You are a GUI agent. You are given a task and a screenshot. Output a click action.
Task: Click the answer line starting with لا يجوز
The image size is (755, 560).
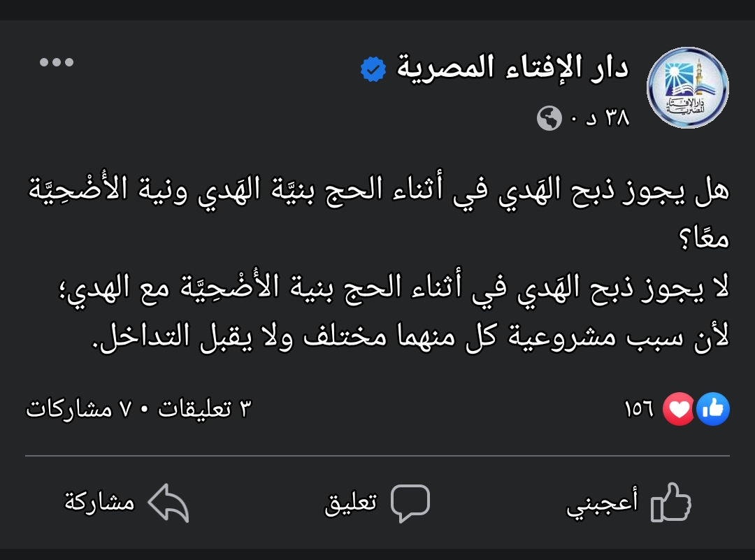[377, 288]
